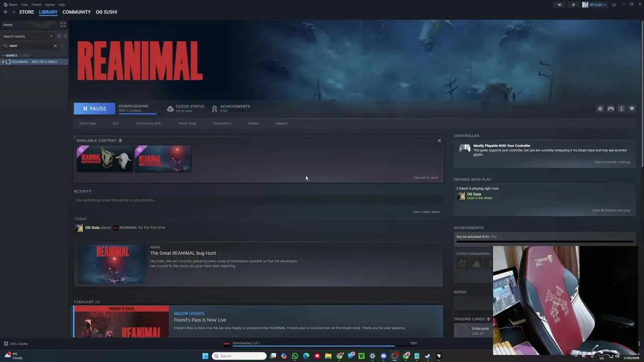Click the recent activity clock filter icon
Image resolution: width=644 pixels, height=362 pixels.
(x=59, y=36)
